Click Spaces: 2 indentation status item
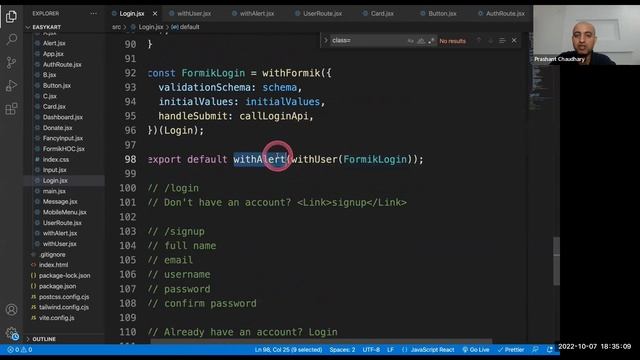This screenshot has height=360, width=640. [342, 350]
